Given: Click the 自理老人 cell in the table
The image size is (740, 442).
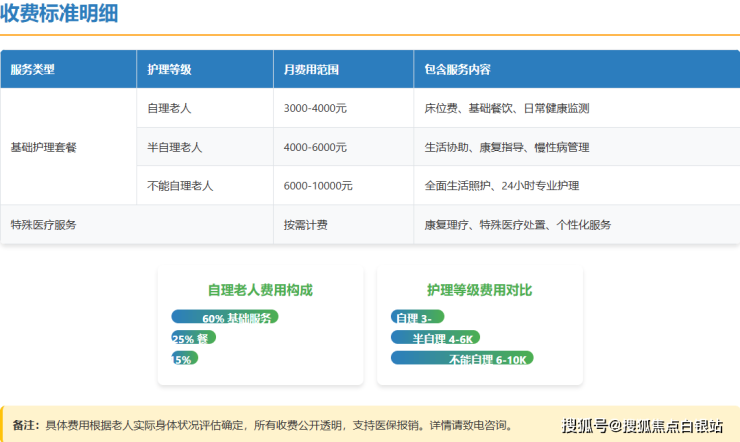Looking at the screenshot, I should (x=169, y=108).
